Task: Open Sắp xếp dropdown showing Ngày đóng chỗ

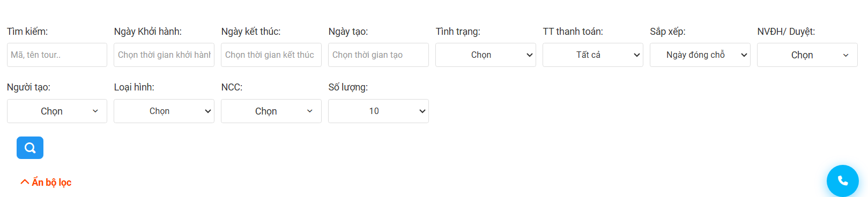Action: (700, 55)
